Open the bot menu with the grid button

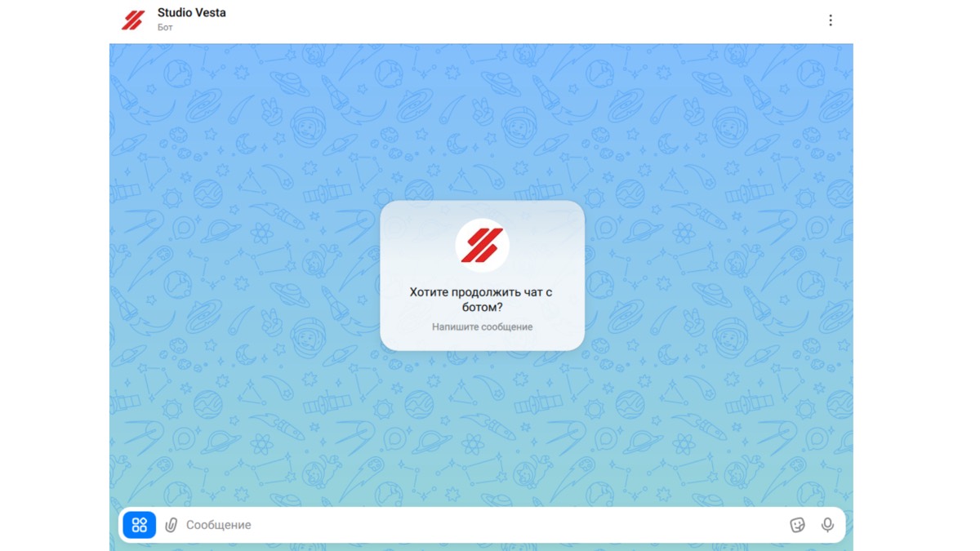pyautogui.click(x=139, y=525)
